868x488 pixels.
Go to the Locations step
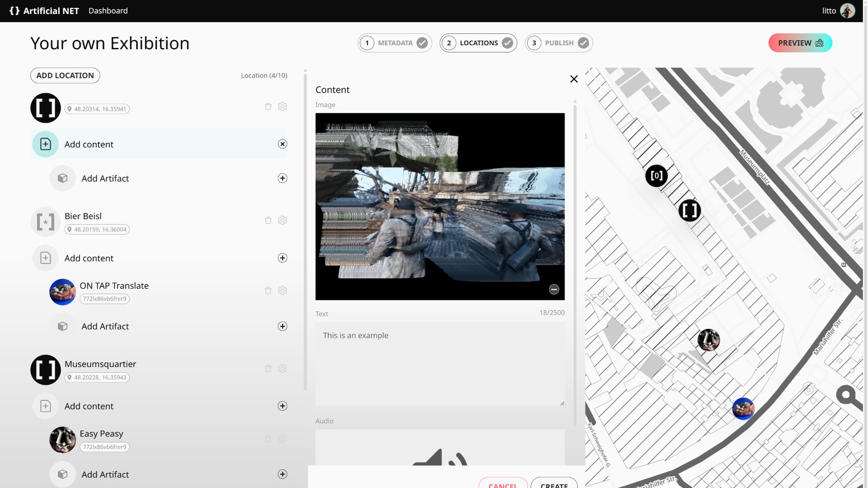[x=478, y=43]
